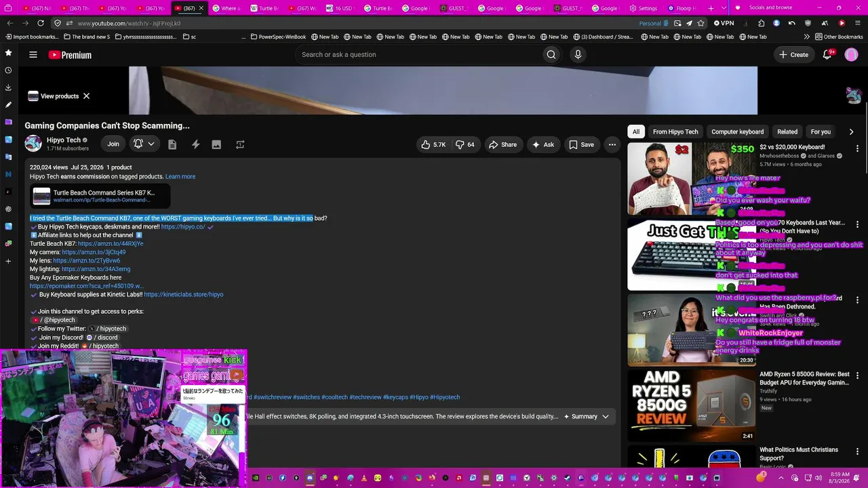Image resolution: width=868 pixels, height=488 pixels.
Task: Click the loop icon under the video title
Action: point(240,144)
